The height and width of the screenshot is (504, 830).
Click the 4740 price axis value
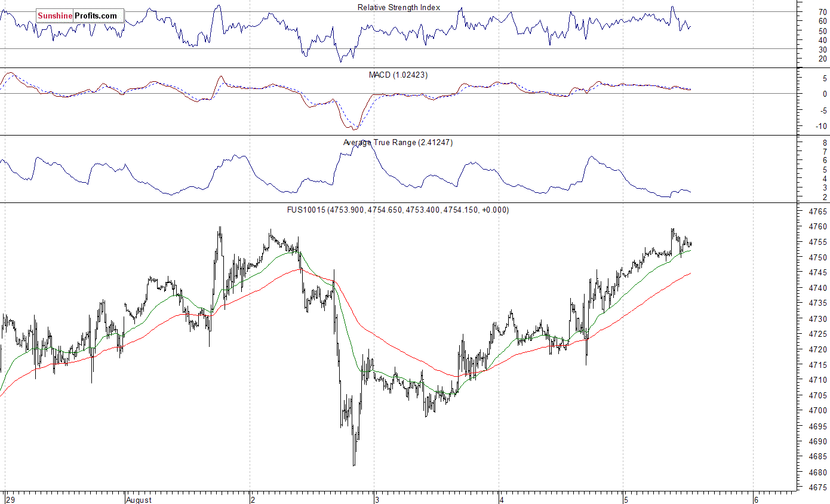pos(817,288)
